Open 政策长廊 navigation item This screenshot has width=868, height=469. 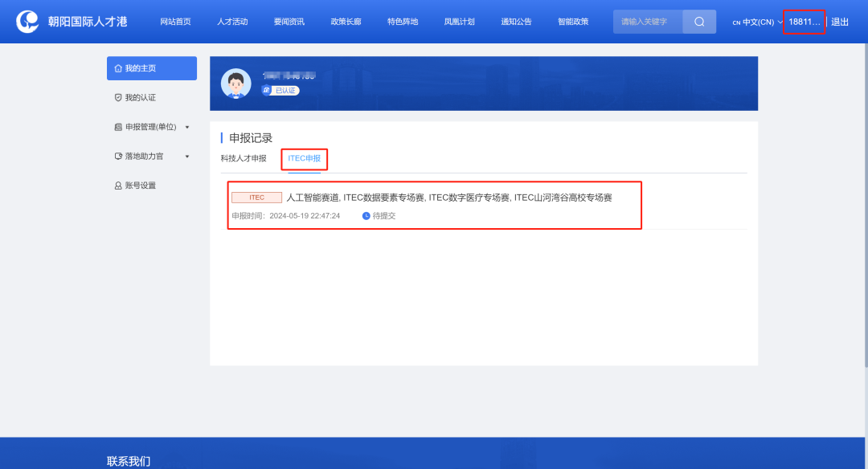[x=346, y=22]
